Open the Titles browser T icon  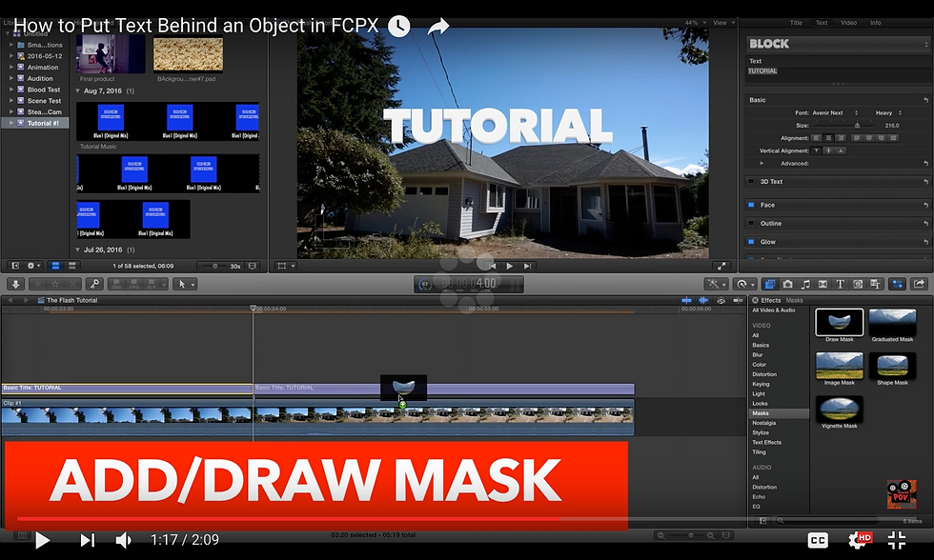[x=841, y=285]
